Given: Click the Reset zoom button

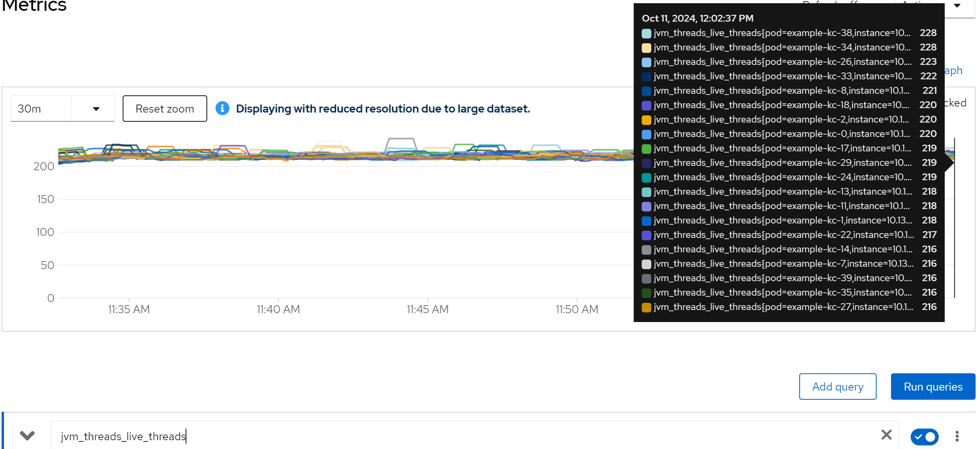Looking at the screenshot, I should [165, 109].
